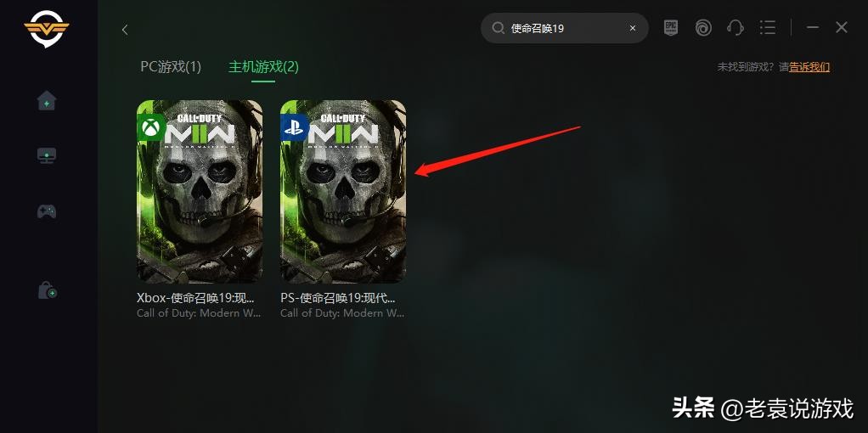868x433 pixels.
Task: Click the search magnifier icon
Action: point(499,28)
